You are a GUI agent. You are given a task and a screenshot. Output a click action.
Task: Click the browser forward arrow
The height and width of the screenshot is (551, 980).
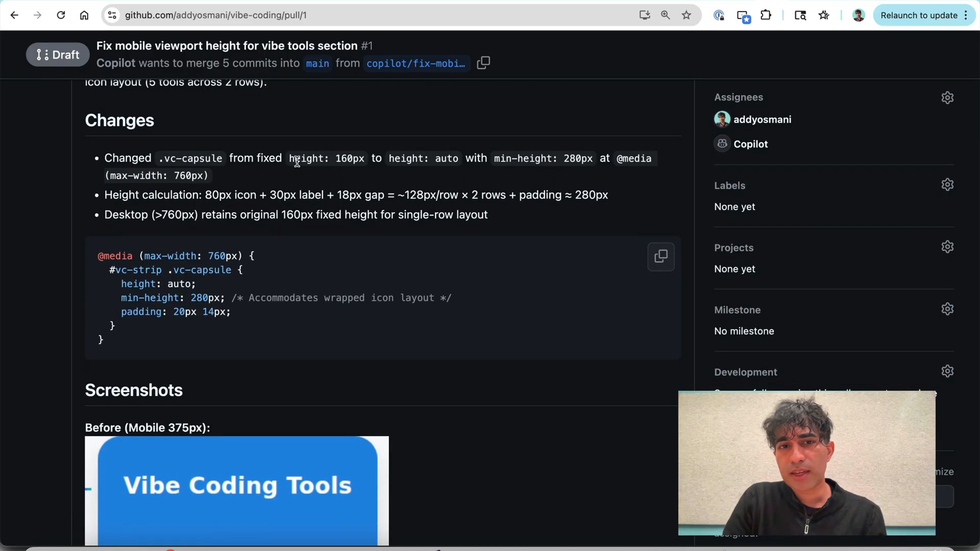(37, 15)
